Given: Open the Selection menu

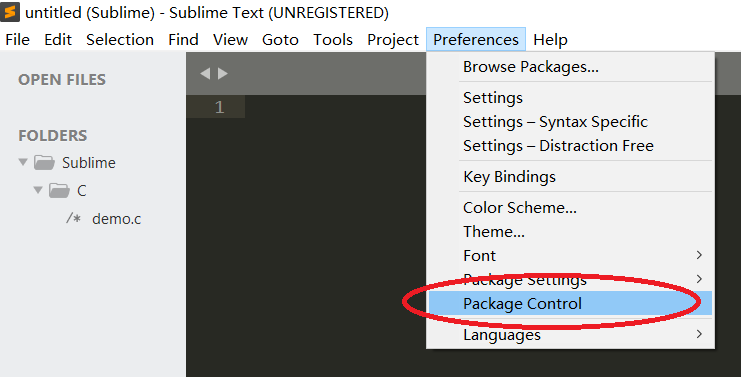Looking at the screenshot, I should [120, 40].
